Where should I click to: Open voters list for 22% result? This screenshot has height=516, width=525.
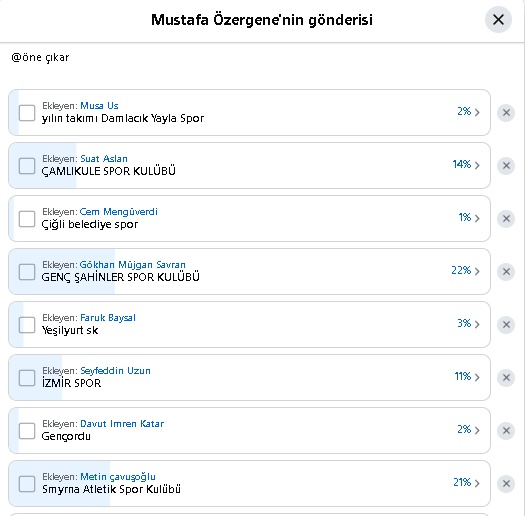tap(465, 271)
